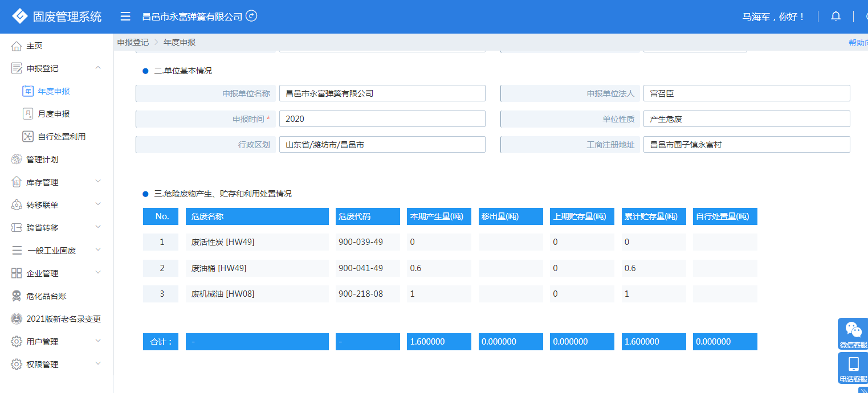This screenshot has width=868, height=393.
Task: Click the solid waste system logo
Action: click(20, 17)
